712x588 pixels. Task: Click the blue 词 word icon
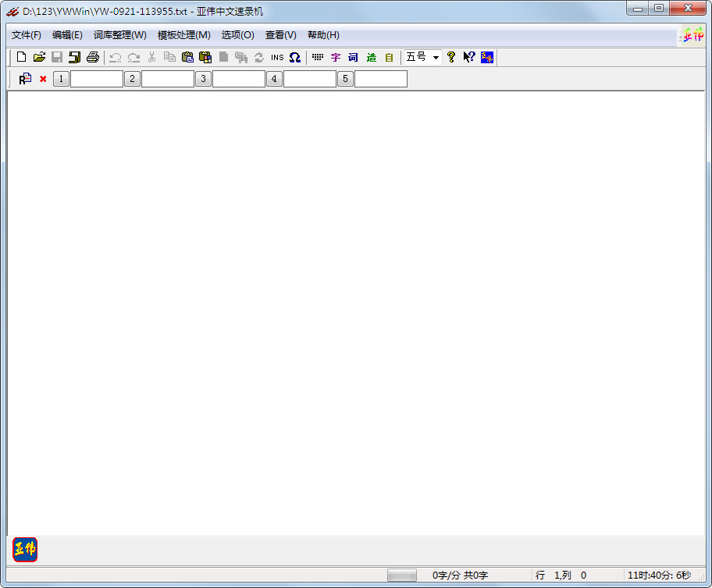[x=353, y=57]
